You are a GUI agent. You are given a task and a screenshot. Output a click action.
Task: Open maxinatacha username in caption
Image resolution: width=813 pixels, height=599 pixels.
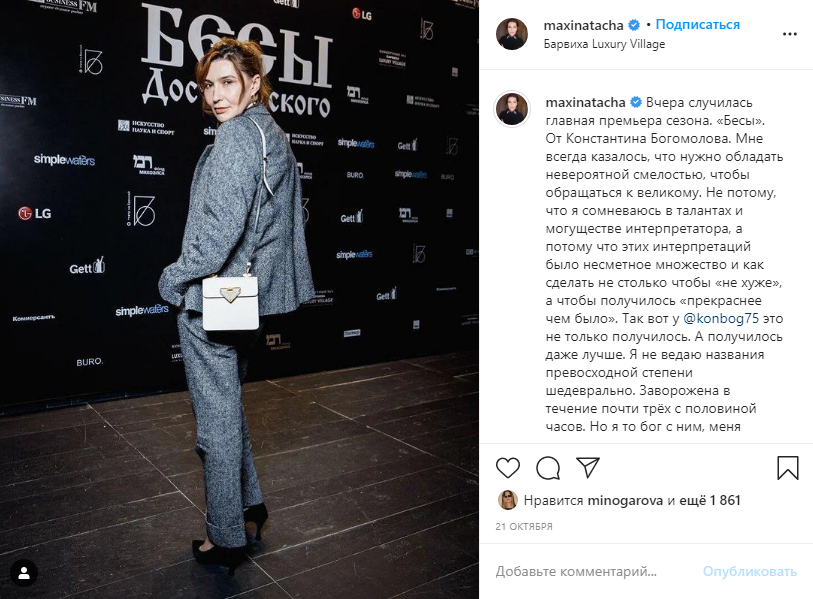pos(586,103)
